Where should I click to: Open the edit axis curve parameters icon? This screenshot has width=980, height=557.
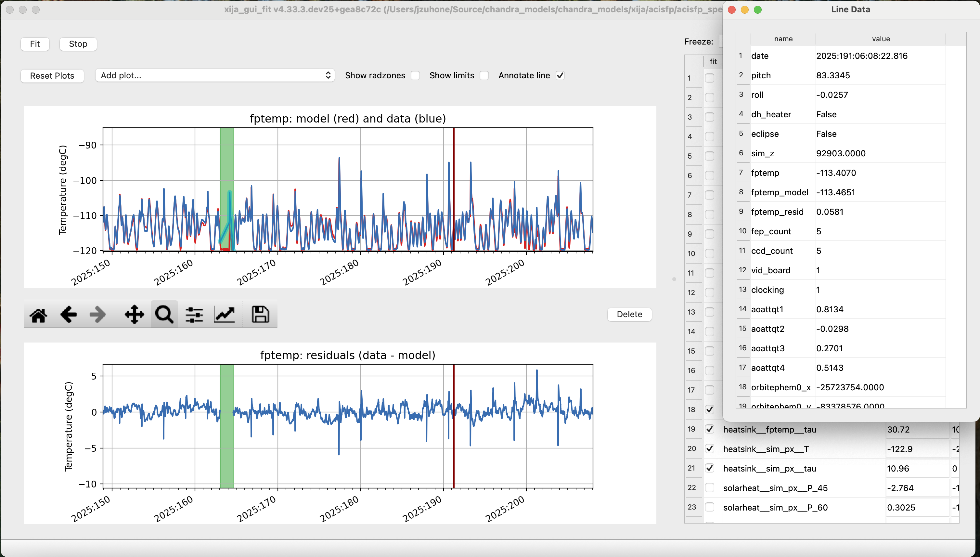(224, 315)
